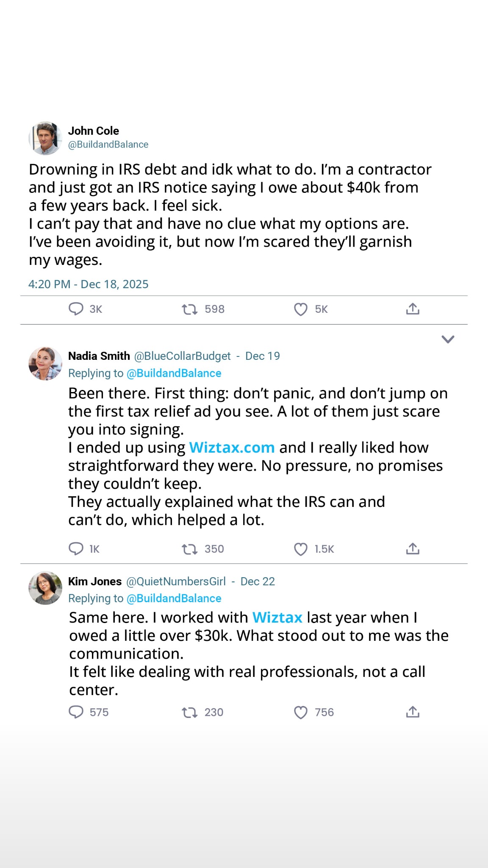Share Nadia Smith's reply

(413, 548)
